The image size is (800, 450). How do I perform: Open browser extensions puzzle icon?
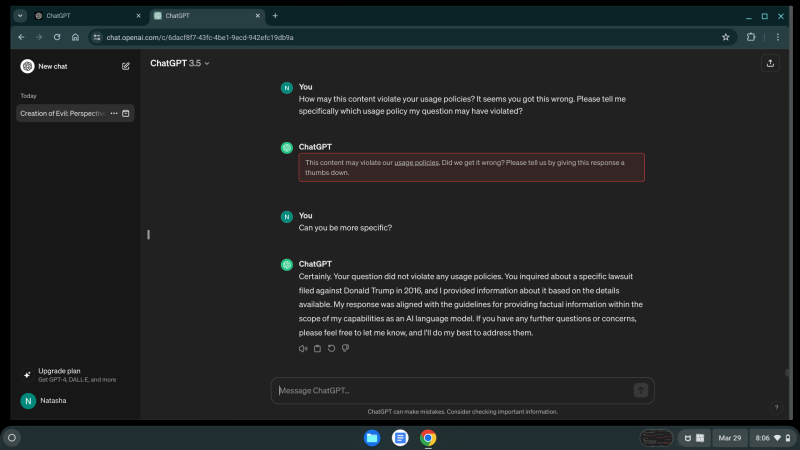click(x=751, y=37)
